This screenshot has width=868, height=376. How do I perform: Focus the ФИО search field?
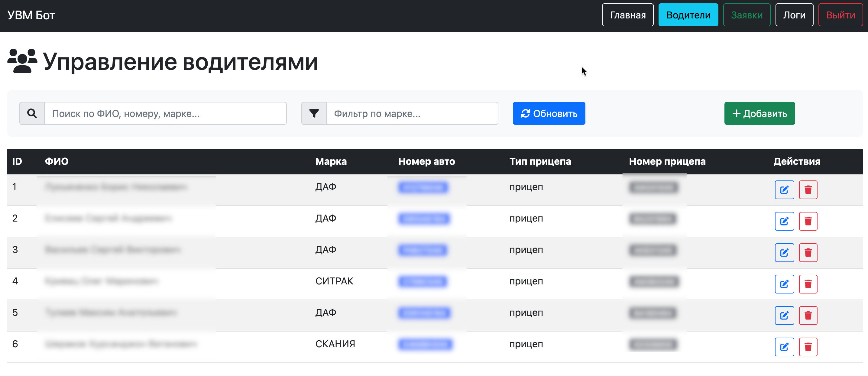coord(165,114)
